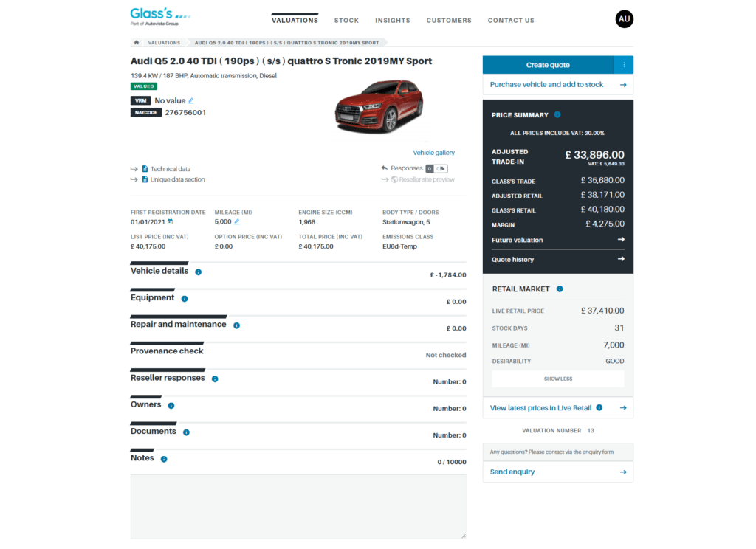This screenshot has width=756, height=549.
Task: Click the Create quote button
Action: (x=546, y=65)
